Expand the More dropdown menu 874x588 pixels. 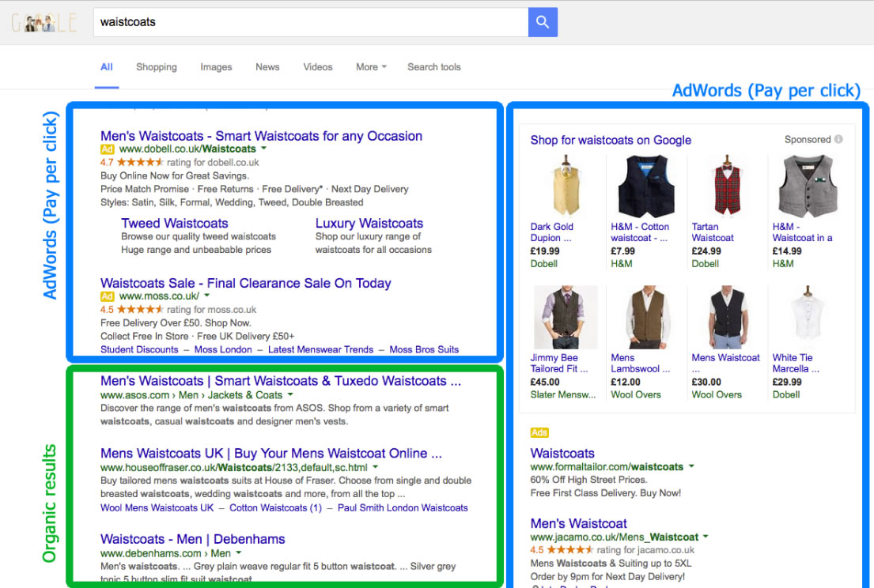371,67
